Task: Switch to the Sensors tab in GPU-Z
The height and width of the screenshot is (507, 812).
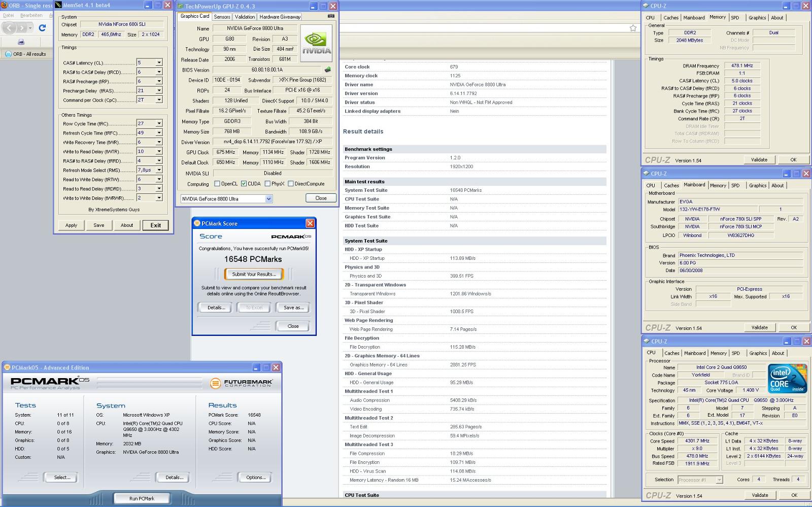Action: (222, 17)
